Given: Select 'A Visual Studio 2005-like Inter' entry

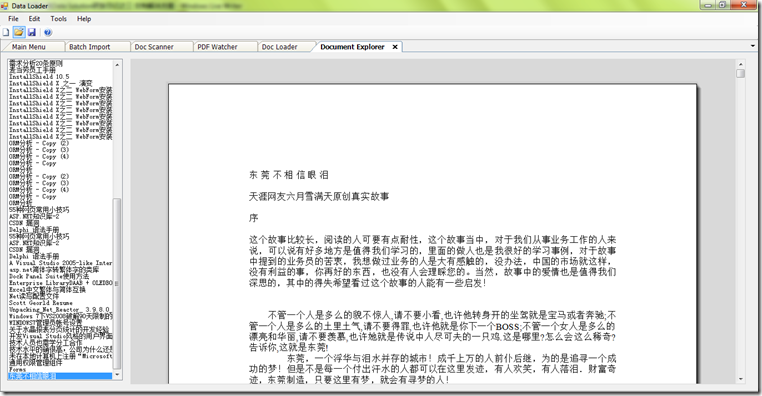Looking at the screenshot, I should click(x=60, y=263).
